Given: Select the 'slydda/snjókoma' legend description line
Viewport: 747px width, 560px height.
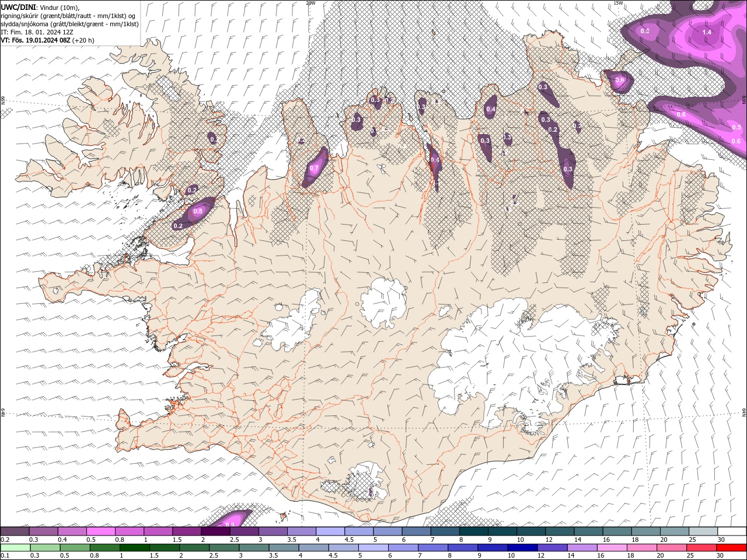Looking at the screenshot, I should tap(69, 24).
